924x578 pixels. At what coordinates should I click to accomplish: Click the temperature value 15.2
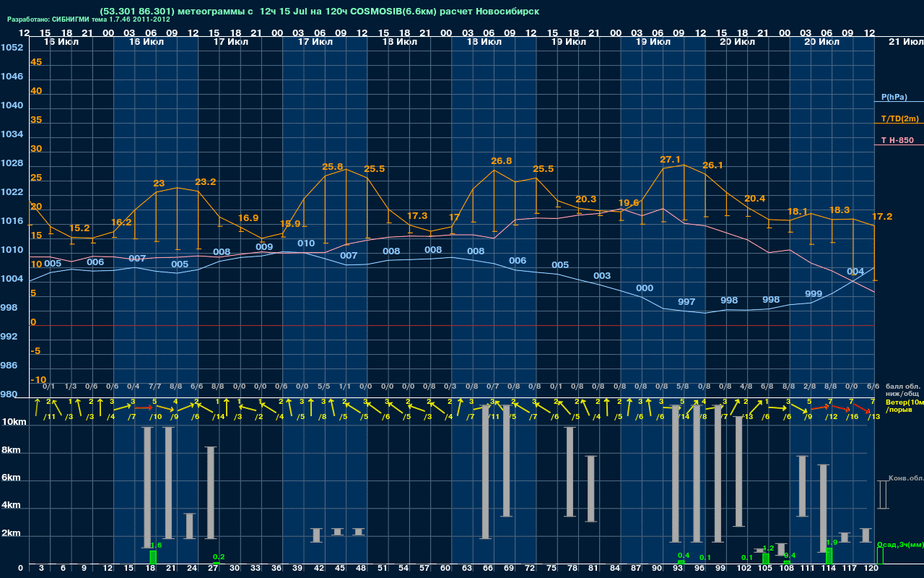[79, 228]
